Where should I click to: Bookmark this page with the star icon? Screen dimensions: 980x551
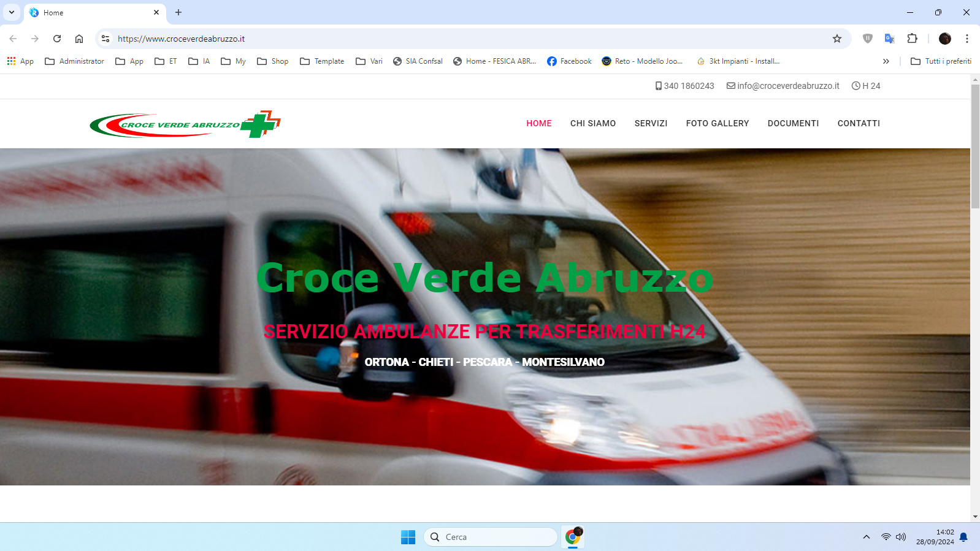[837, 39]
